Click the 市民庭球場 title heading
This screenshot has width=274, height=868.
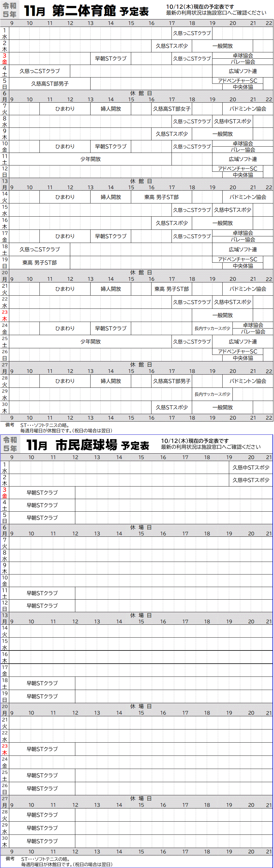(86, 445)
